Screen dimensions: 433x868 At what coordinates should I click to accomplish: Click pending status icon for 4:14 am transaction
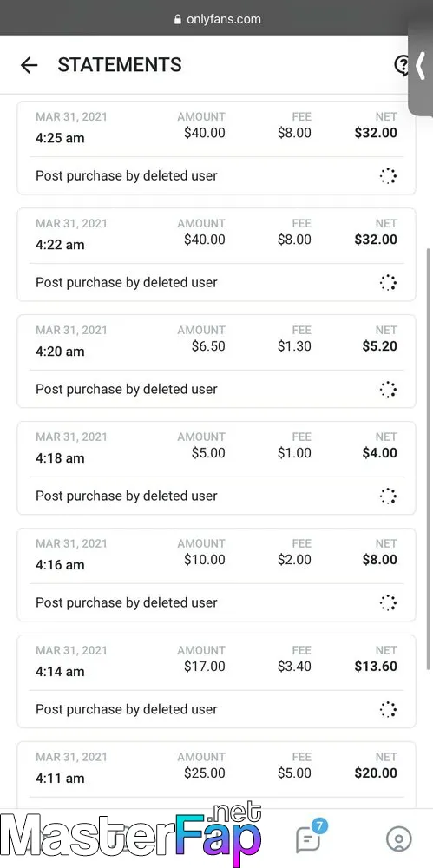click(x=388, y=709)
